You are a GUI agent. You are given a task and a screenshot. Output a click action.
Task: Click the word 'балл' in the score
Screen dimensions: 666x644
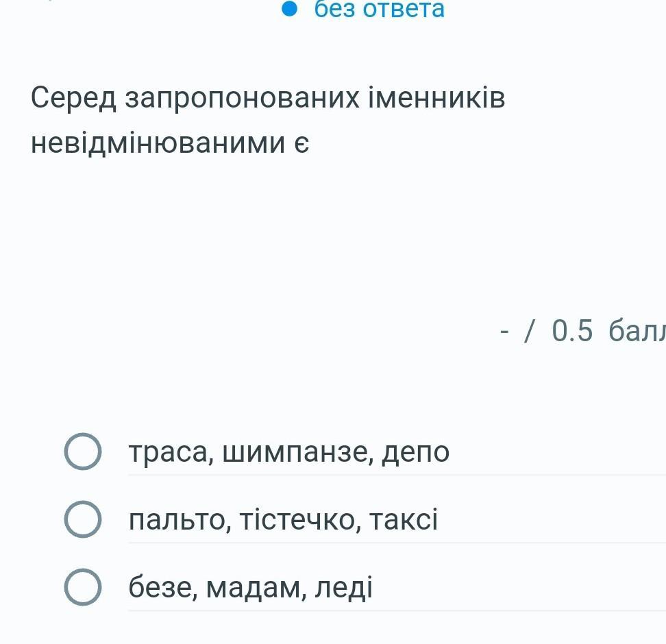click(x=636, y=331)
